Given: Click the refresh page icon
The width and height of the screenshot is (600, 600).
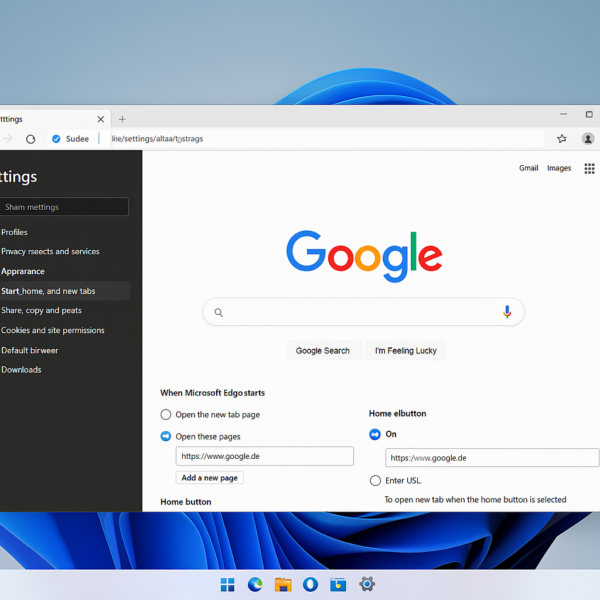Looking at the screenshot, I should point(31,139).
